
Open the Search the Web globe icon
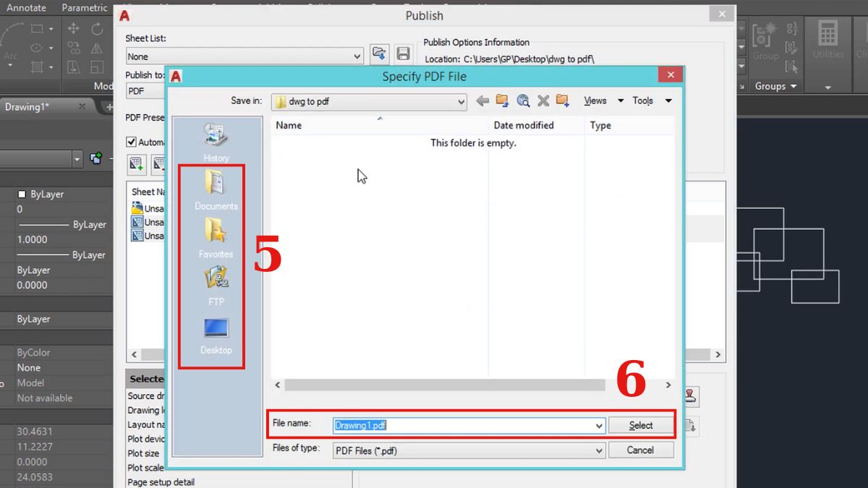tap(523, 101)
